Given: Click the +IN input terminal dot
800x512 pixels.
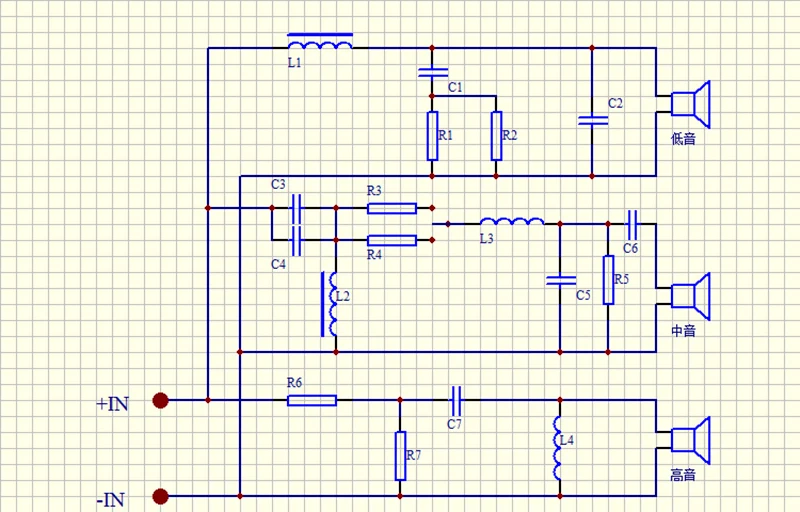Looking at the screenshot, I should coord(160,400).
